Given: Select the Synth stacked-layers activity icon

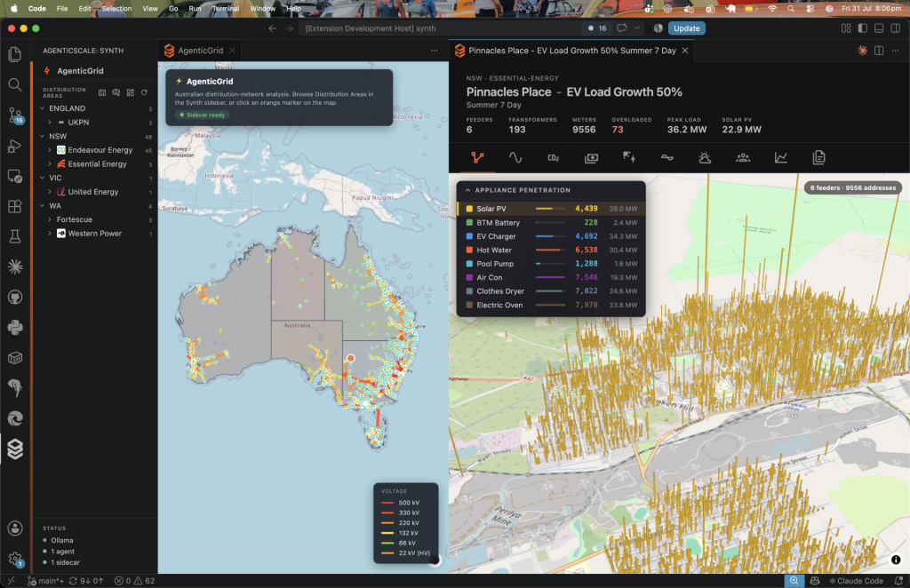Looking at the screenshot, I should click(15, 449).
